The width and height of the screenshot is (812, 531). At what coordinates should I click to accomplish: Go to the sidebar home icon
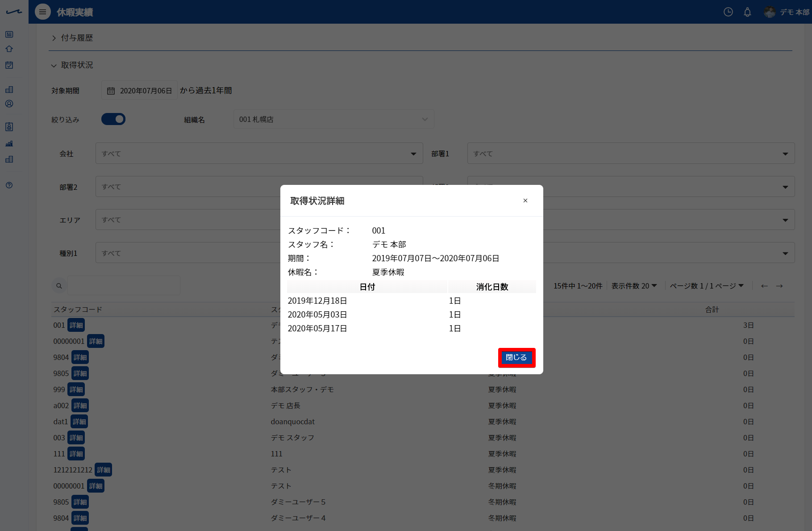click(x=9, y=49)
